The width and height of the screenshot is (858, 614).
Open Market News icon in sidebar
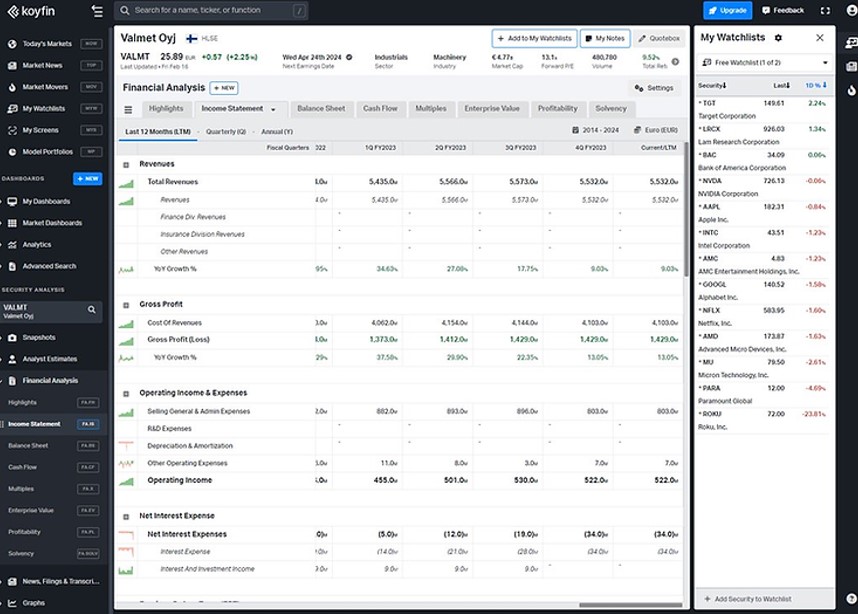tap(12, 66)
